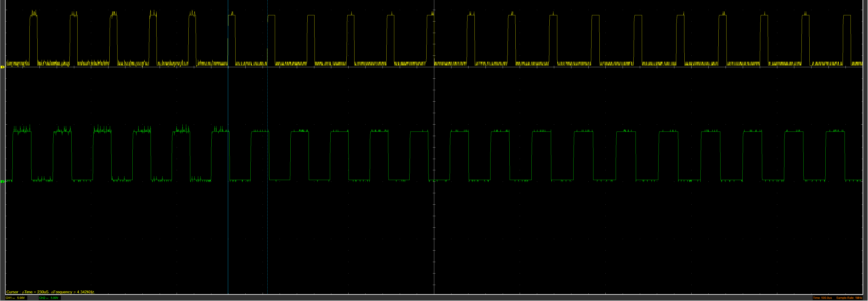Click the CH2 5.00V scale readout
The width and height of the screenshot is (868, 301).
pos(54,298)
